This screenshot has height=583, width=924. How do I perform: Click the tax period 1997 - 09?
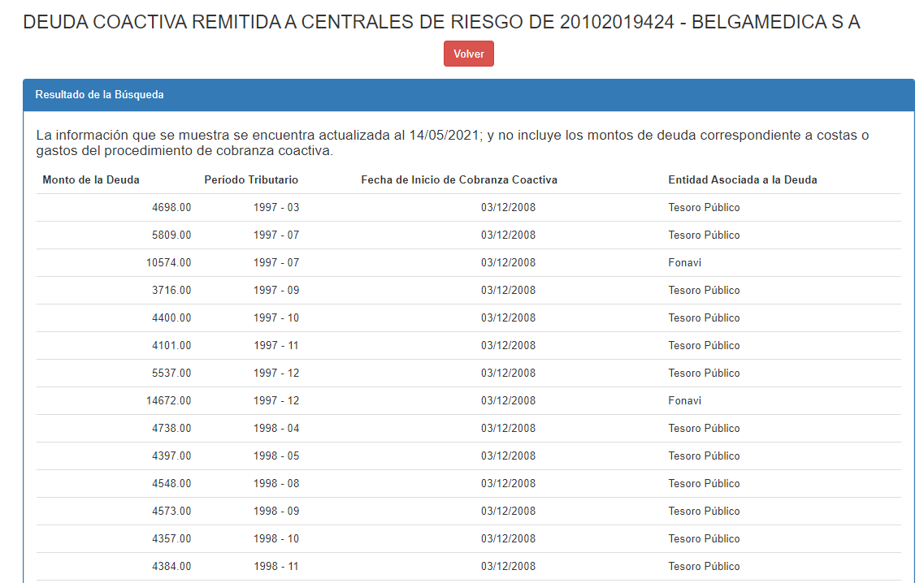(x=276, y=291)
